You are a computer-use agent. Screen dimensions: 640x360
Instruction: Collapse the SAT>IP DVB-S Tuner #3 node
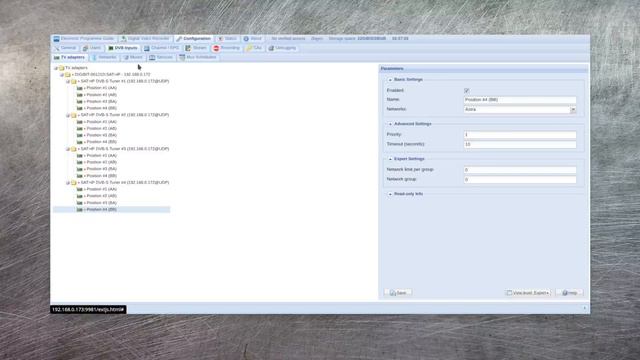(x=68, y=149)
